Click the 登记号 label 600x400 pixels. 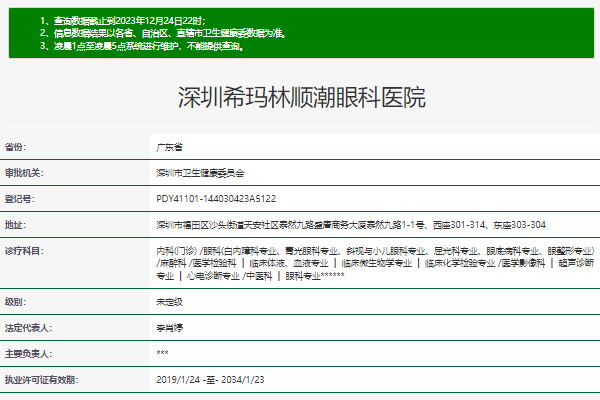20,199
